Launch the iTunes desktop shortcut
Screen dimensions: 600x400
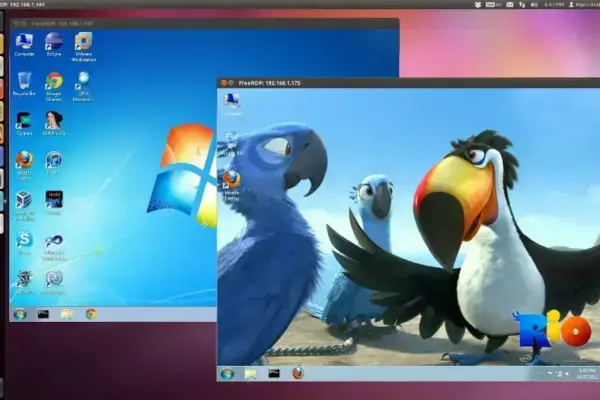(54, 163)
